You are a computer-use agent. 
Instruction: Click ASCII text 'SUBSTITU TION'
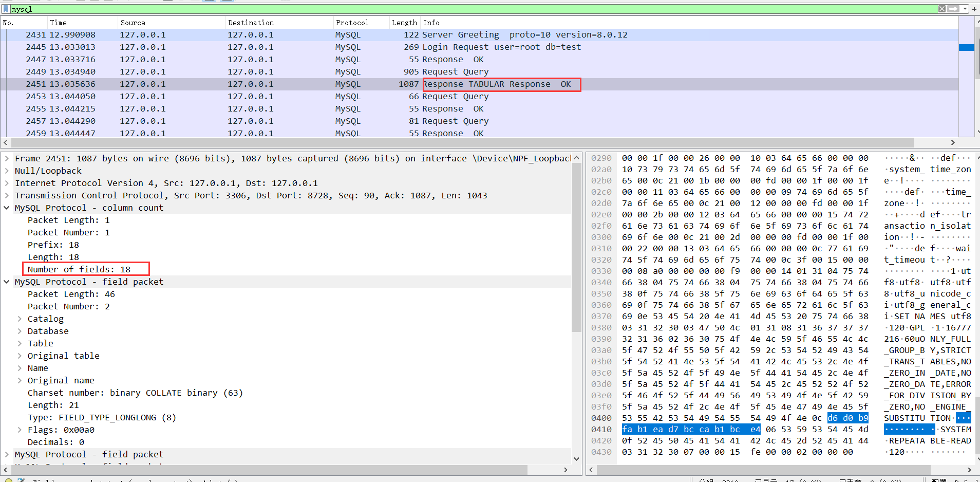coord(917,418)
